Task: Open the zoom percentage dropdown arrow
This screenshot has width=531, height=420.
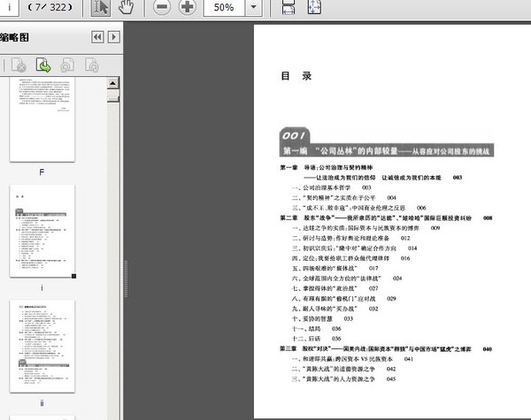Action: pyautogui.click(x=254, y=7)
